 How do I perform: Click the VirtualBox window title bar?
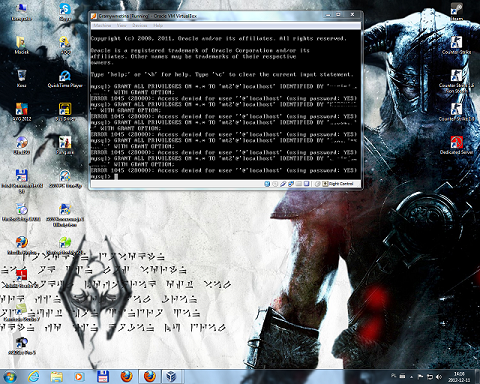pyautogui.click(x=207, y=16)
